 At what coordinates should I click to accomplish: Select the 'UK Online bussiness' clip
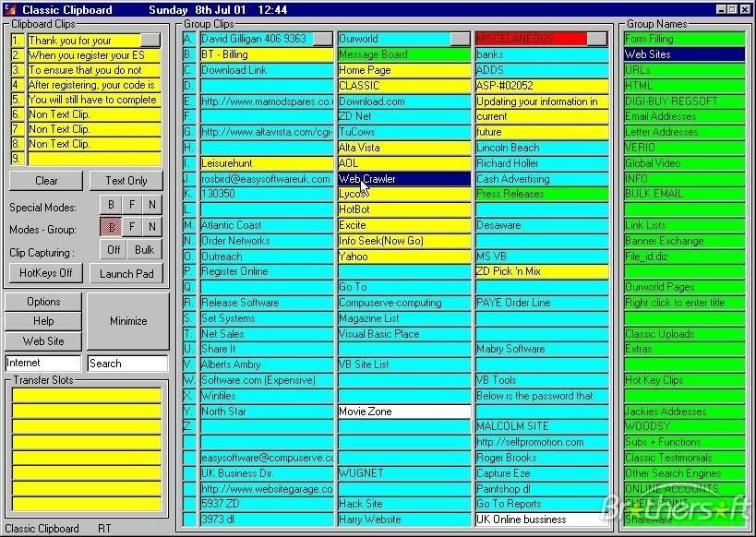542,519
